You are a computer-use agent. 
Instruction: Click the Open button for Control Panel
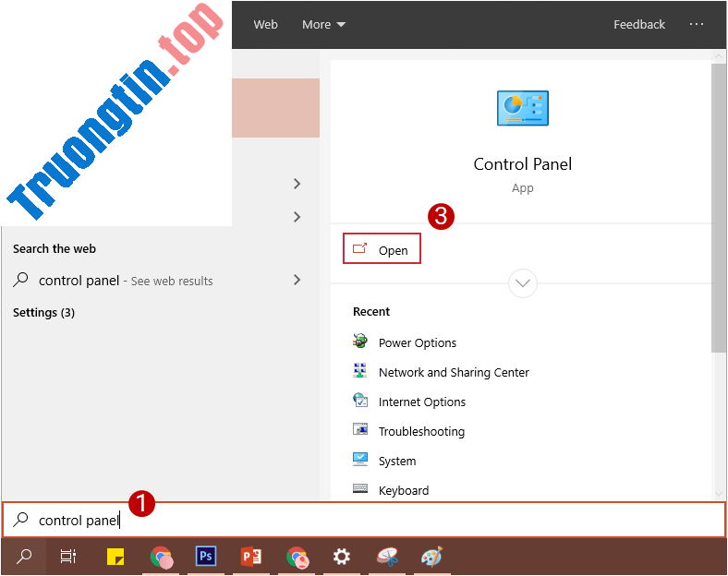[x=382, y=249]
